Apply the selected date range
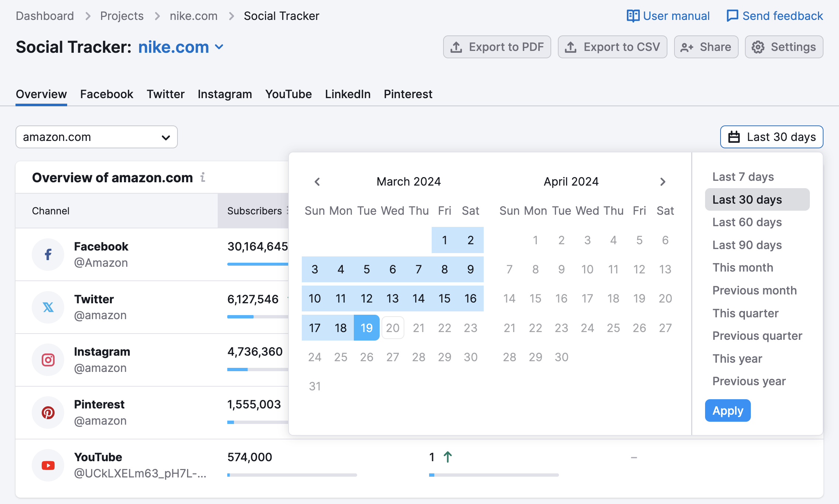This screenshot has width=839, height=504. click(728, 410)
